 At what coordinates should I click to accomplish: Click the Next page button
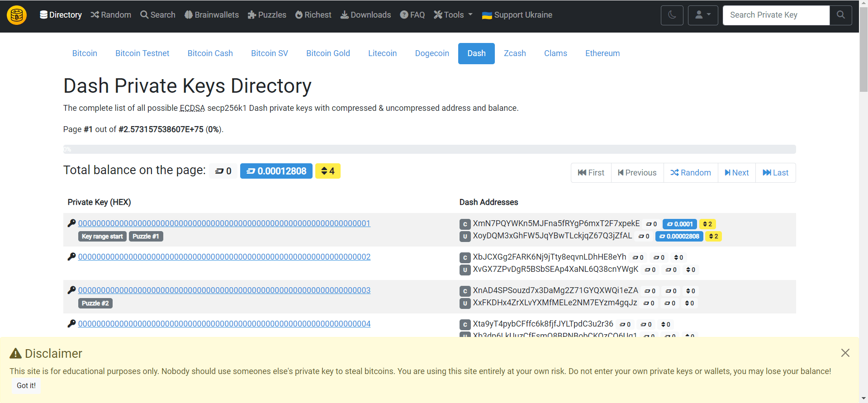pyautogui.click(x=737, y=173)
